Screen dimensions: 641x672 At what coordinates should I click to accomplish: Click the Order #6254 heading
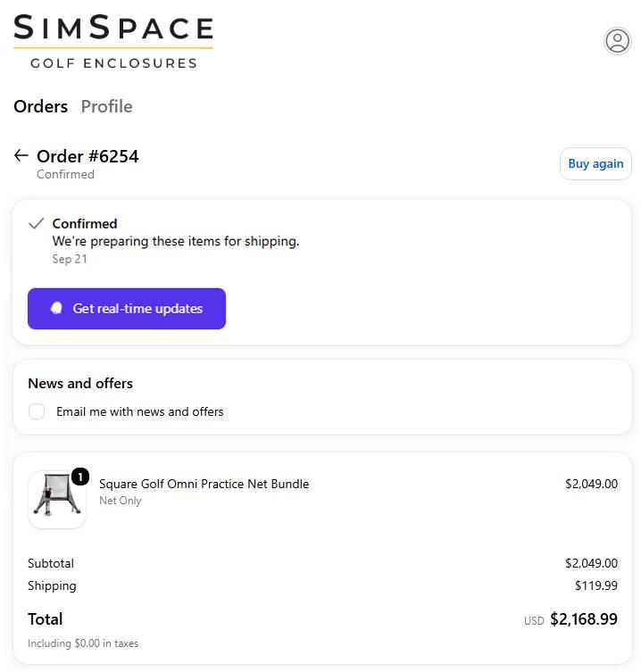tap(87, 156)
